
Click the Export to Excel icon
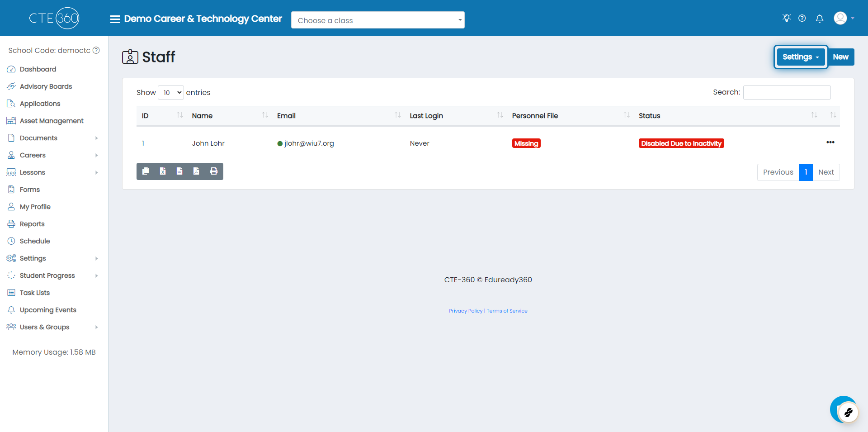(163, 171)
